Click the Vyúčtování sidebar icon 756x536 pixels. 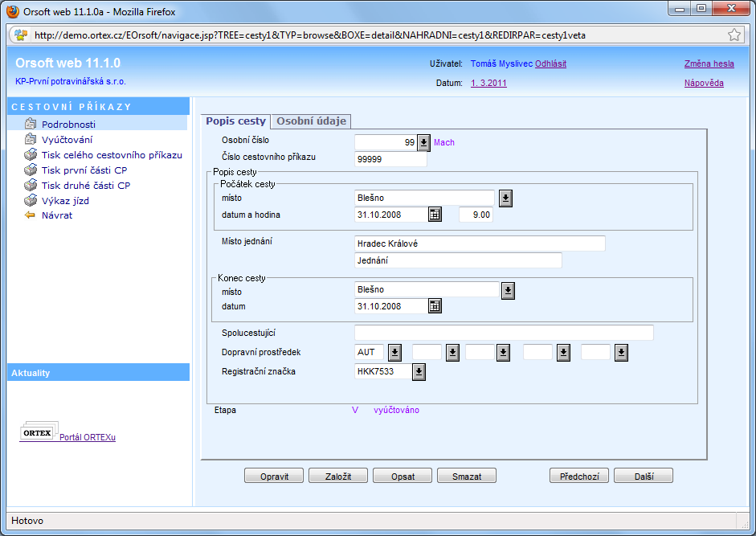pyautogui.click(x=31, y=140)
